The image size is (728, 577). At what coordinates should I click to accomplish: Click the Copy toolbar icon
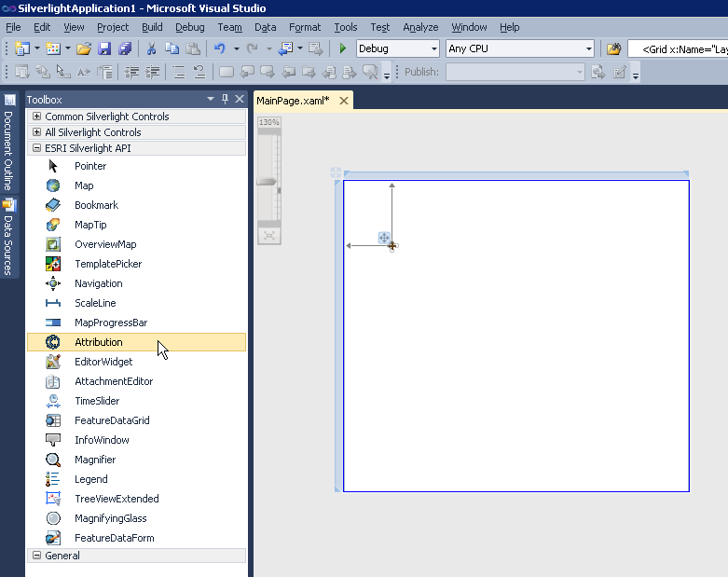[172, 48]
